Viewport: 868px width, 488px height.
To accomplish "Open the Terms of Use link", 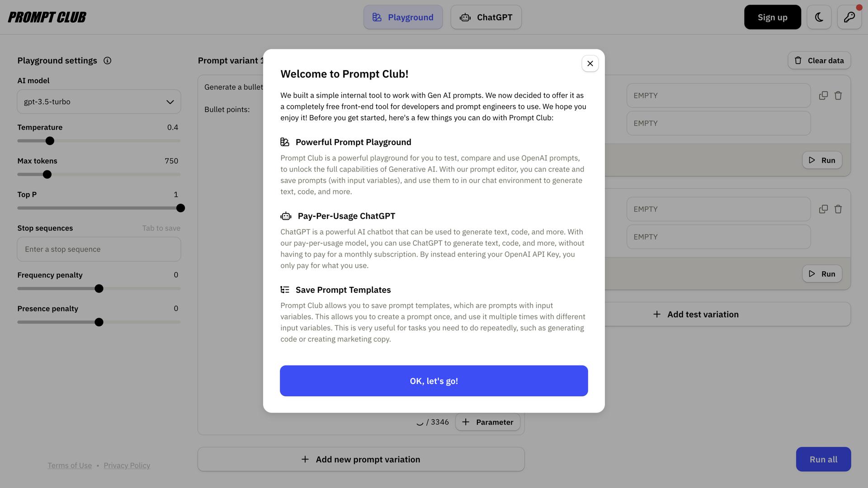I will [x=70, y=465].
